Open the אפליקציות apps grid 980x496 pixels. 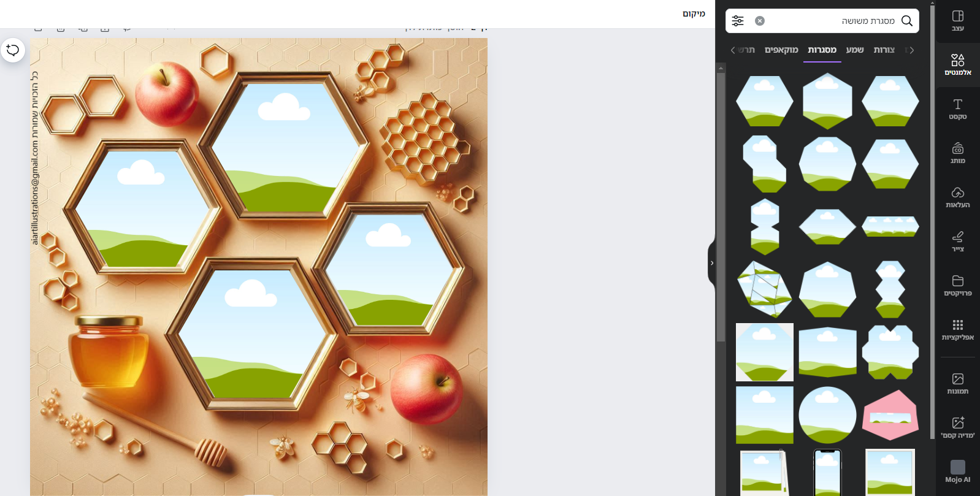pos(957,330)
